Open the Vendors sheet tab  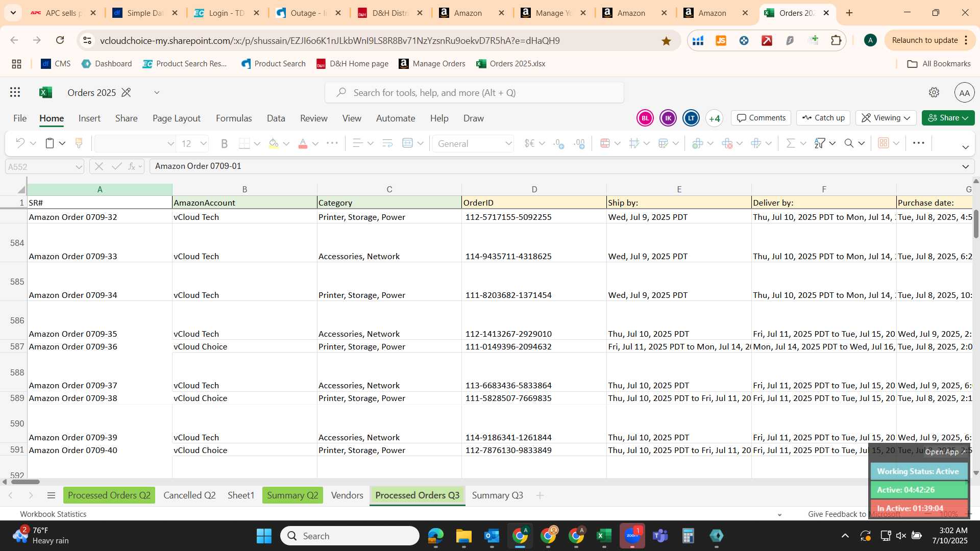[x=347, y=495]
